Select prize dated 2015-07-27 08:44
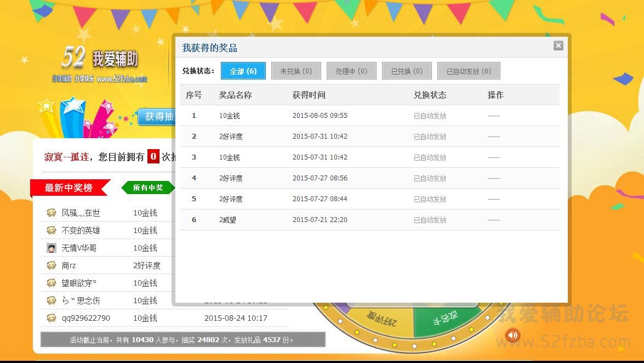The width and height of the screenshot is (644, 363). 369,199
